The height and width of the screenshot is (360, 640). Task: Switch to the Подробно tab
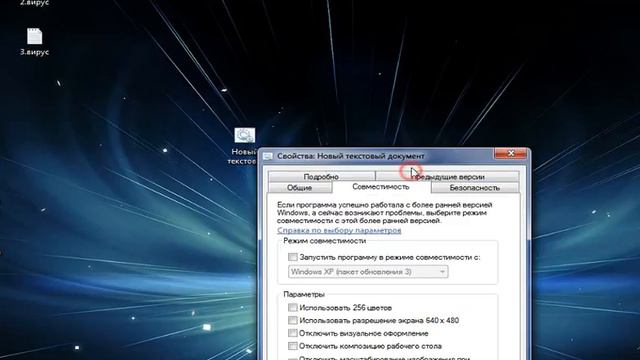(321, 176)
